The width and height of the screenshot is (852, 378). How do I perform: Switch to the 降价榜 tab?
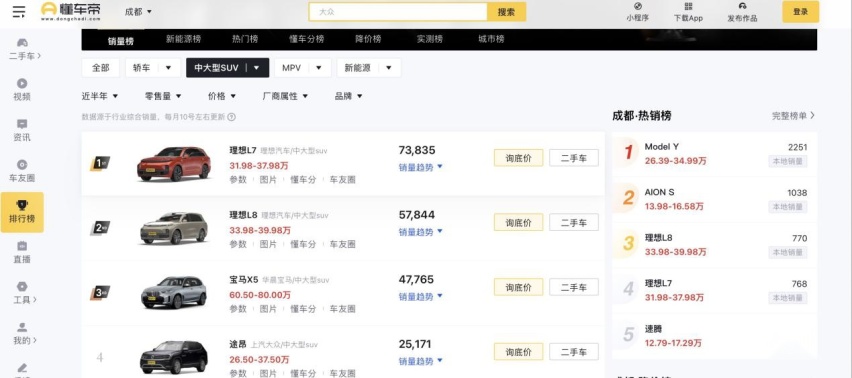368,39
